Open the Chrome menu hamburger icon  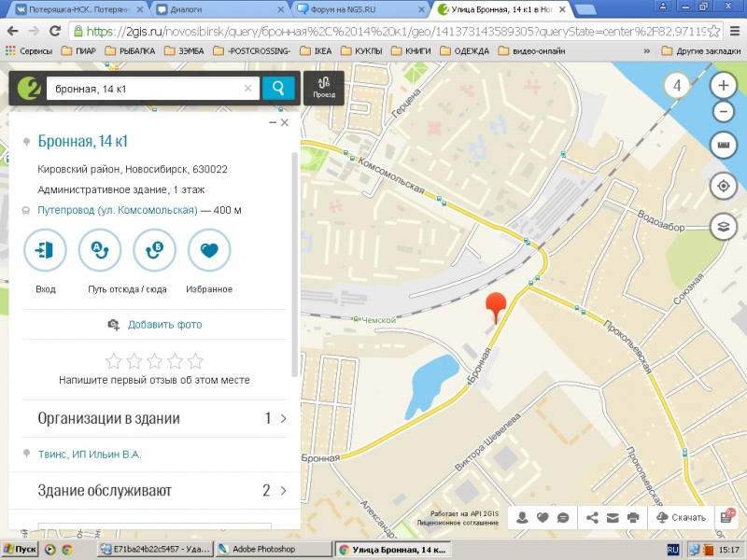click(x=735, y=32)
